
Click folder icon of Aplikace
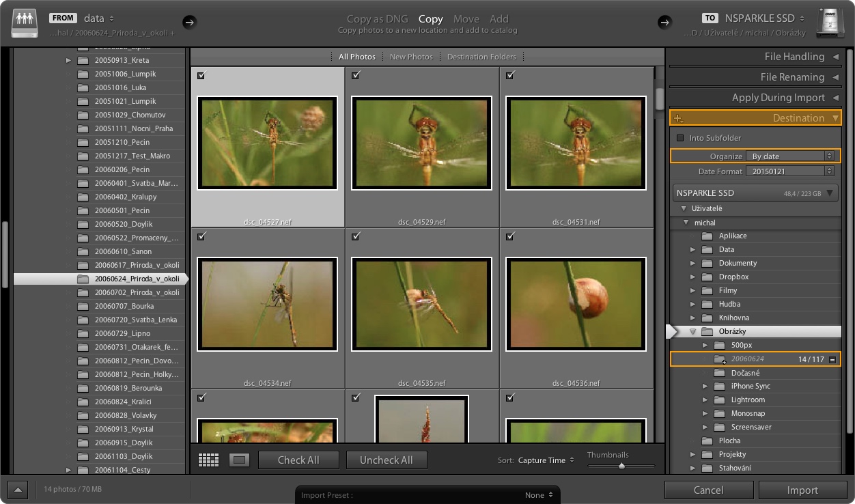click(707, 236)
